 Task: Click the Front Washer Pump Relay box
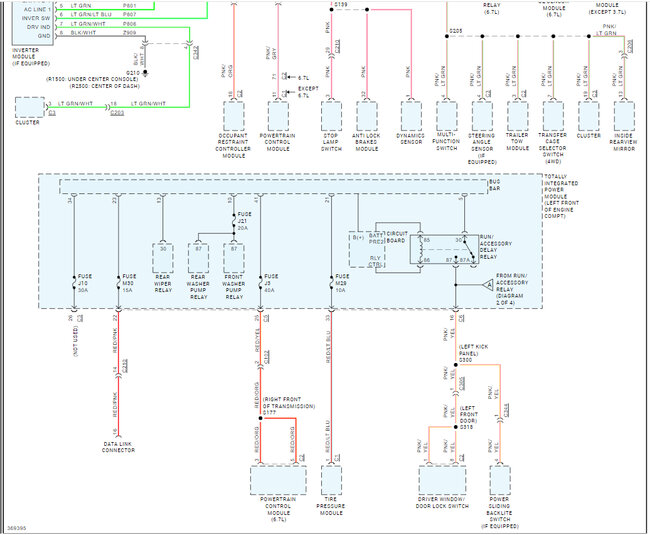(234, 258)
